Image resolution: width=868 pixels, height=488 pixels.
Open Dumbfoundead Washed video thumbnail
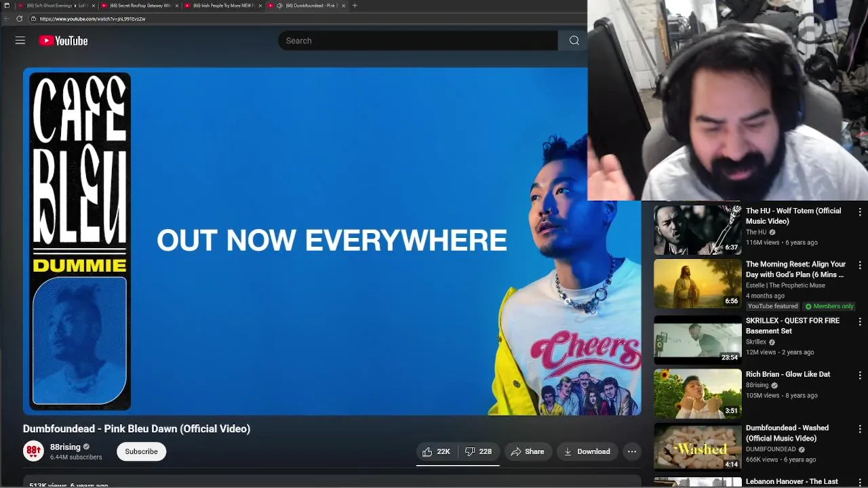click(698, 447)
